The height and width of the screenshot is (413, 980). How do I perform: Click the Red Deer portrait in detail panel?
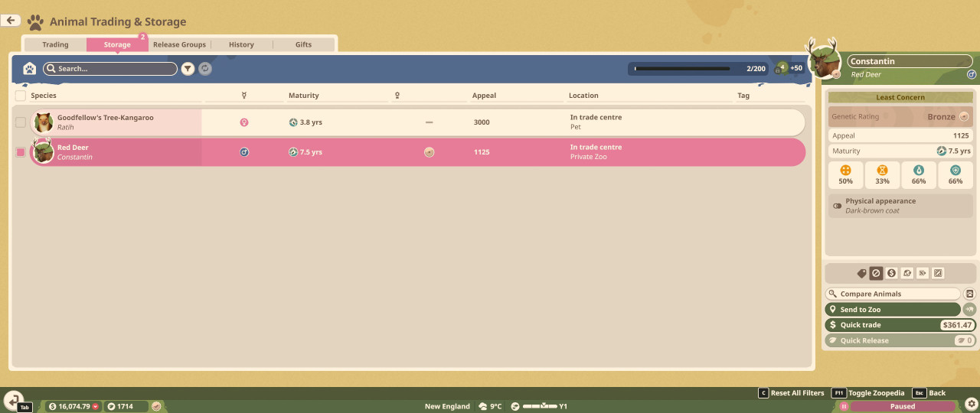pos(825,63)
